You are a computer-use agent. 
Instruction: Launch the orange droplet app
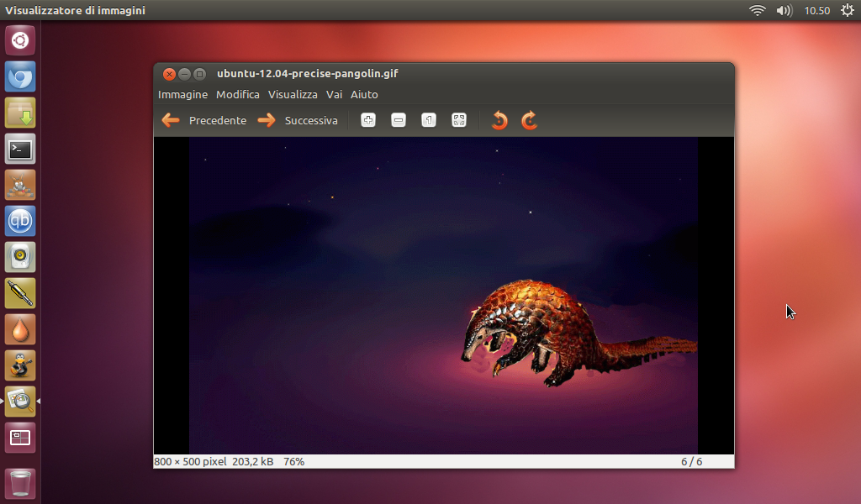click(x=20, y=329)
